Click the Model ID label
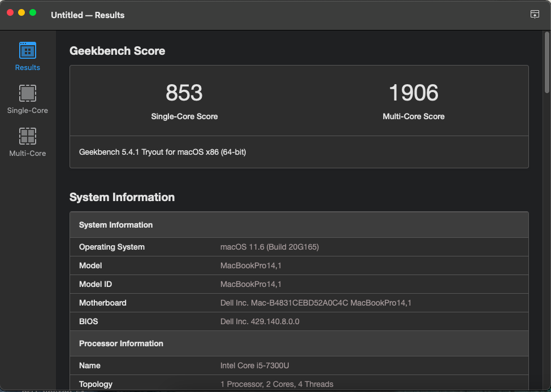Viewport: 551px width, 392px height. (96, 284)
